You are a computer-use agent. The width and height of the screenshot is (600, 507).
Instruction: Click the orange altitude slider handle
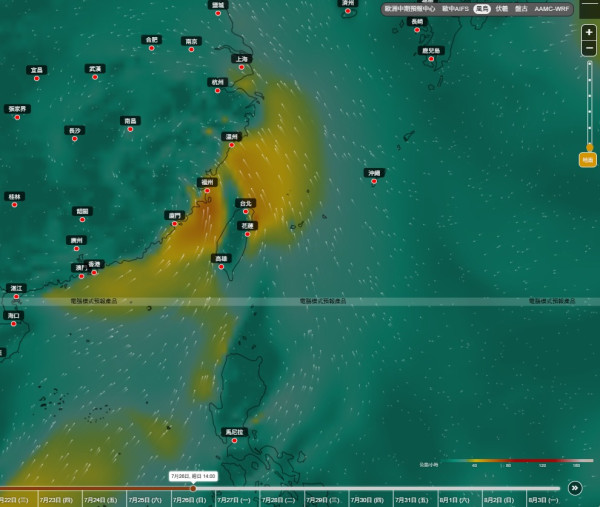(590, 147)
